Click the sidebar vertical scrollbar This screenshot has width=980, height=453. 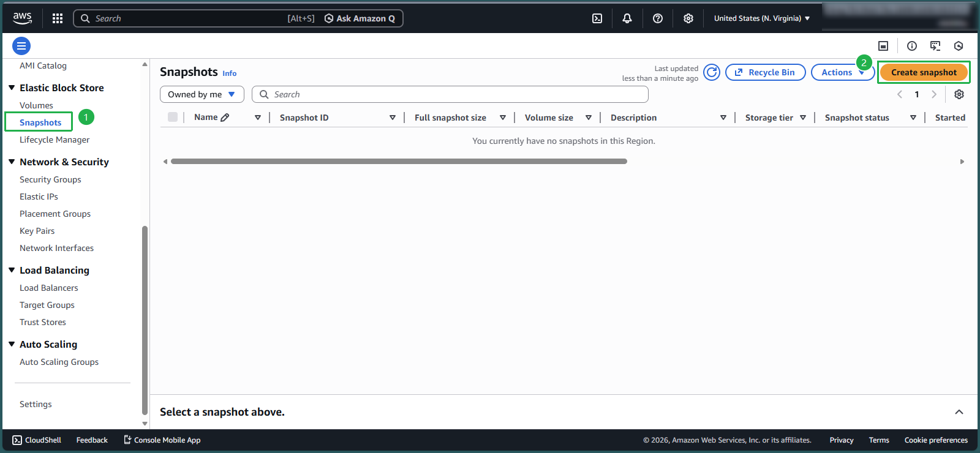click(x=145, y=320)
